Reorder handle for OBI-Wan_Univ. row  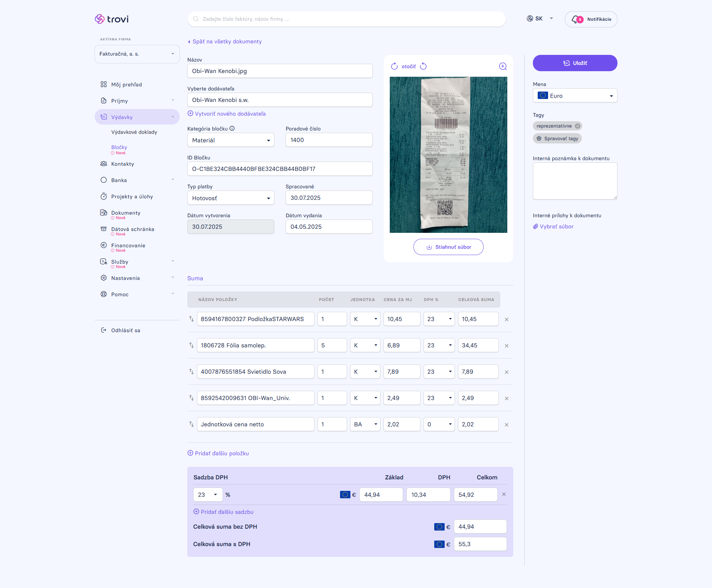(191, 398)
